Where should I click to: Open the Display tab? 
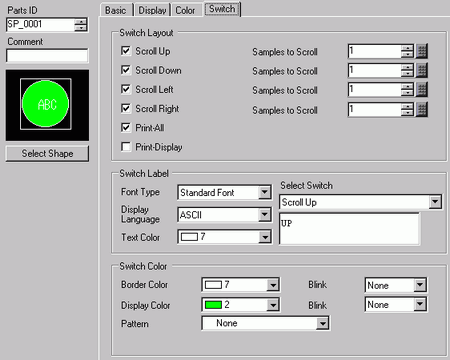pyautogui.click(x=152, y=10)
